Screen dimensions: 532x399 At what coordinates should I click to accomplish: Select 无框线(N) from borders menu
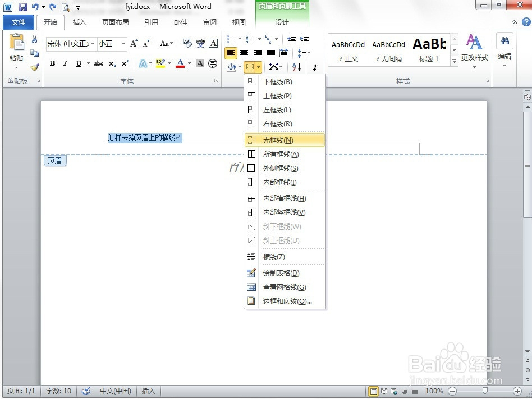click(x=285, y=140)
